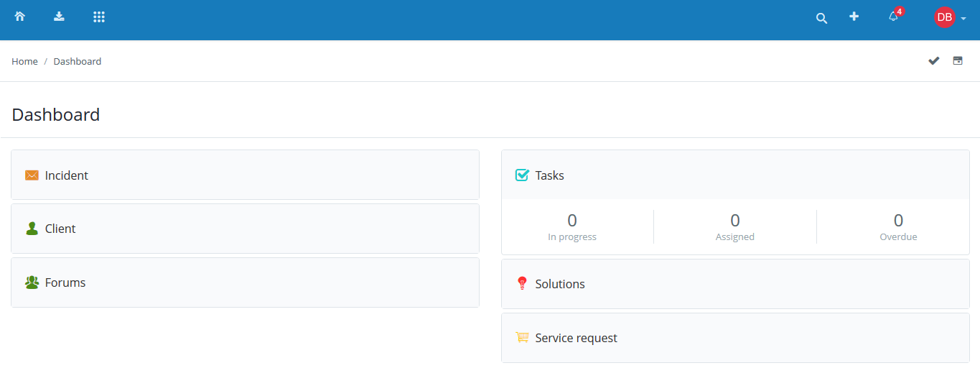View Overdue tasks count

point(898,221)
